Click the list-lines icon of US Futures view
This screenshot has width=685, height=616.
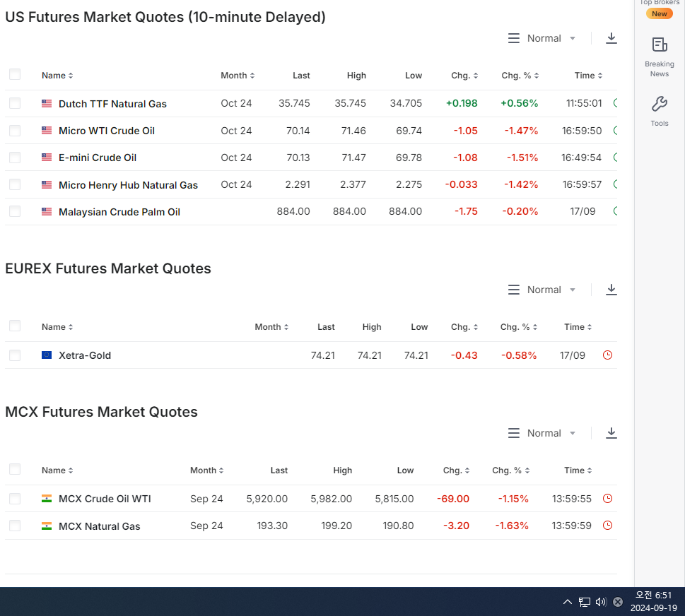tap(514, 38)
